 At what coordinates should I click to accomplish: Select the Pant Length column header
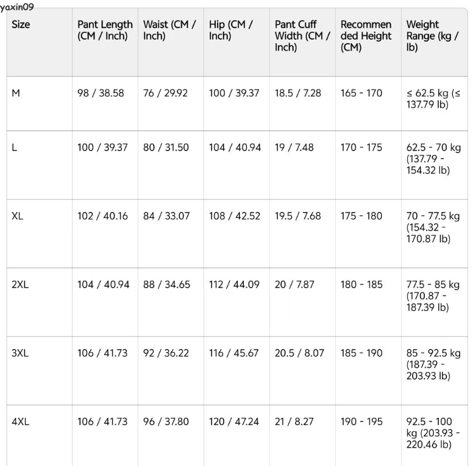105,30
